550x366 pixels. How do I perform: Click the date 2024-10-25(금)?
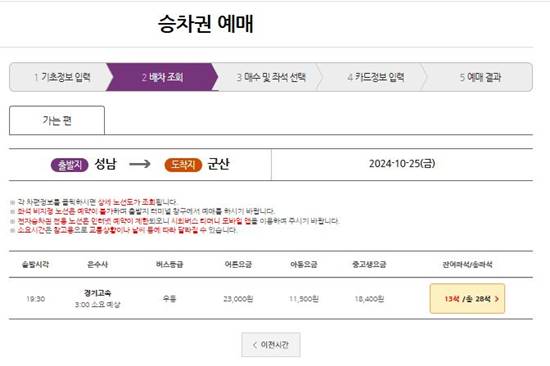pyautogui.click(x=402, y=164)
